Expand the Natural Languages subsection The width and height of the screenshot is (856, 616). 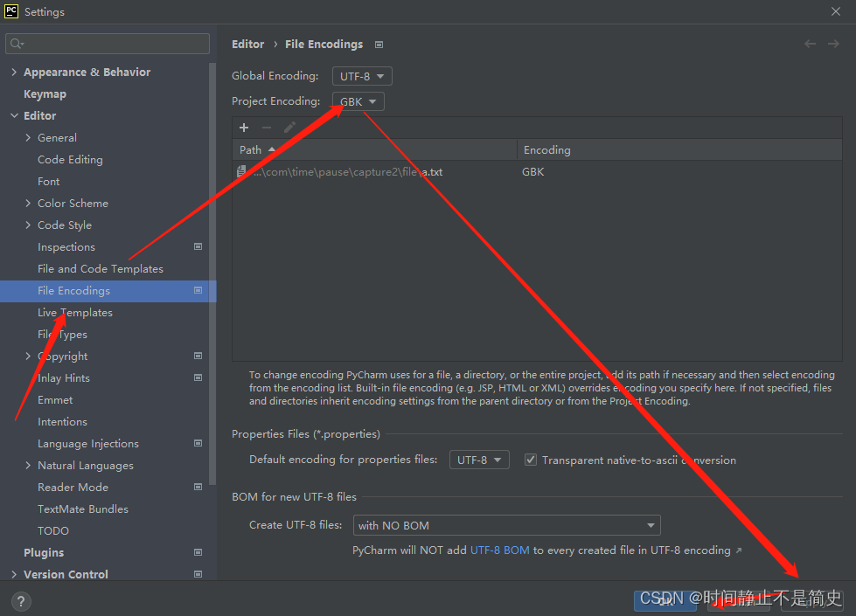[28, 465]
